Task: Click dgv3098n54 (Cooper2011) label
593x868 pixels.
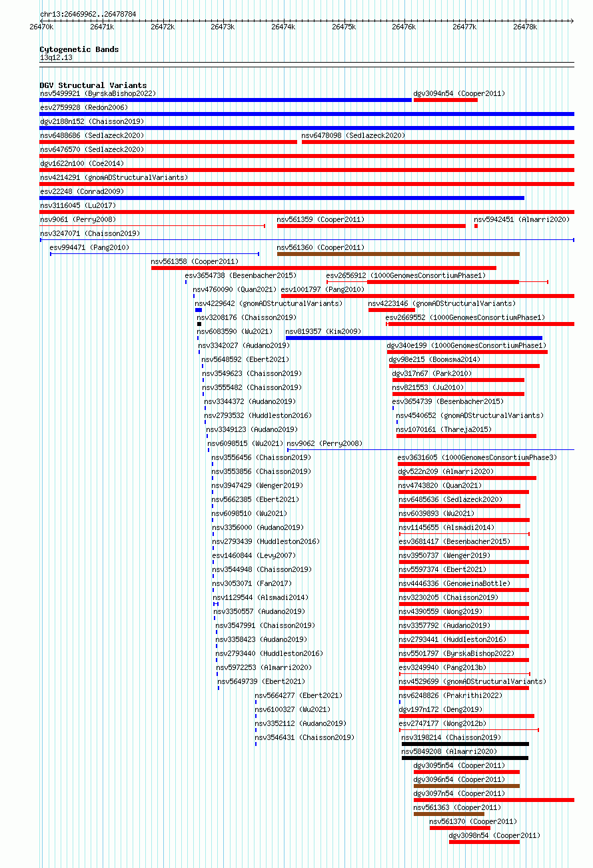Action: (x=494, y=835)
